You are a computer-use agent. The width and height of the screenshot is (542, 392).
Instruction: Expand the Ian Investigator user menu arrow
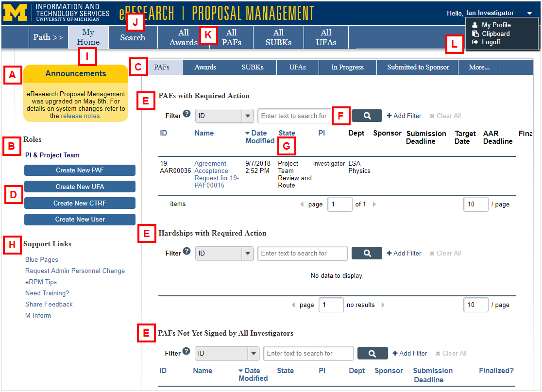coord(529,13)
